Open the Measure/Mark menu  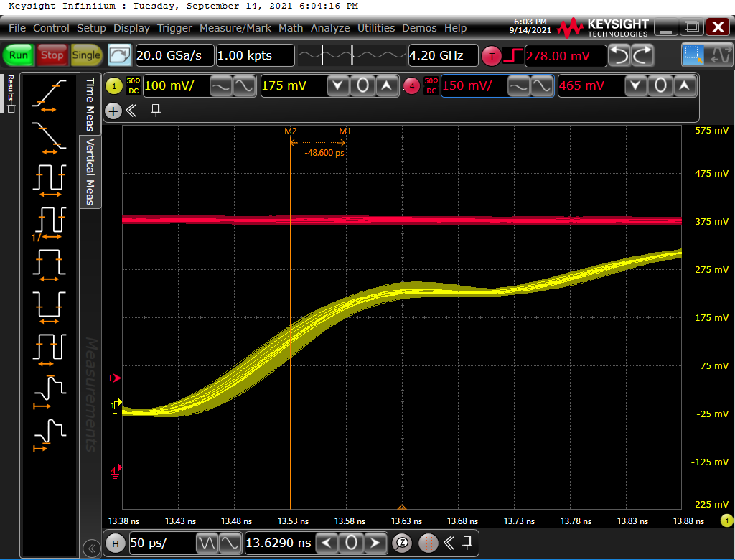click(235, 28)
